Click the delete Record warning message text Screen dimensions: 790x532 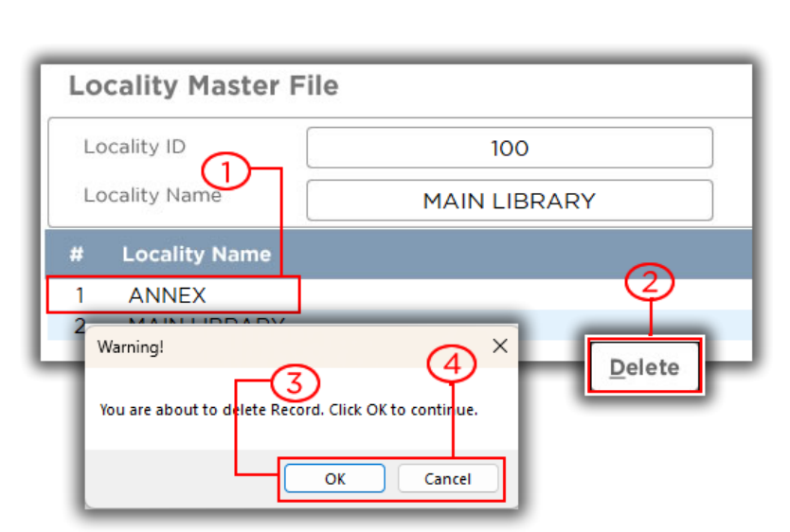tap(288, 410)
